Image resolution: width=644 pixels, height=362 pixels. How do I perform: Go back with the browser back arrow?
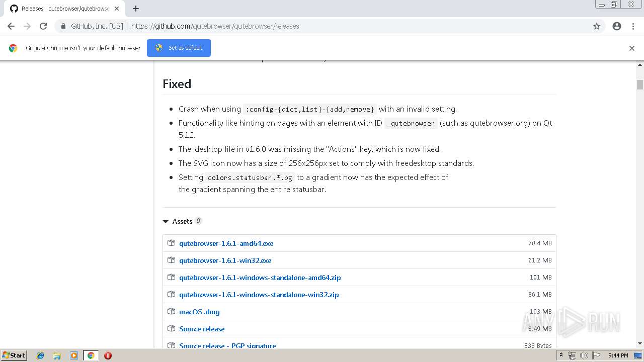tap(11, 26)
